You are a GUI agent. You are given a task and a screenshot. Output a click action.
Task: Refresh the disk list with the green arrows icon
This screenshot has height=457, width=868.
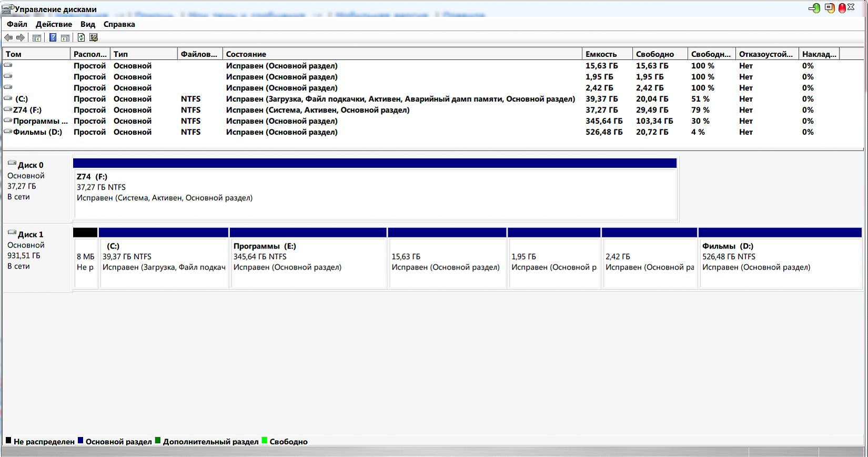coord(81,37)
